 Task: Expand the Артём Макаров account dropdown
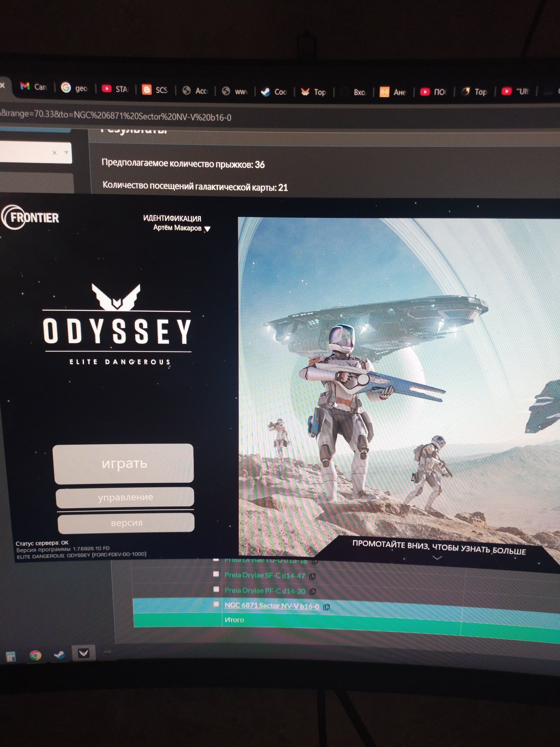point(208,229)
